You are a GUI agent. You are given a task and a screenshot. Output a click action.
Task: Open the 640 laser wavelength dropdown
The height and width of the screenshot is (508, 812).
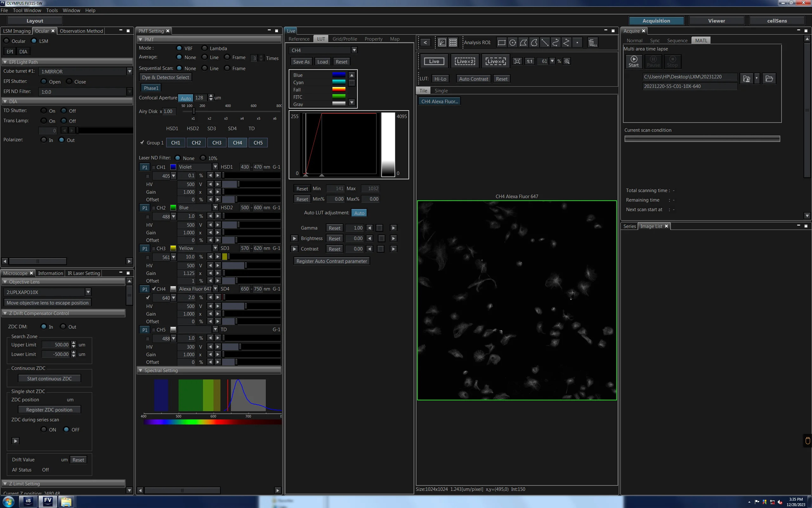[174, 298]
